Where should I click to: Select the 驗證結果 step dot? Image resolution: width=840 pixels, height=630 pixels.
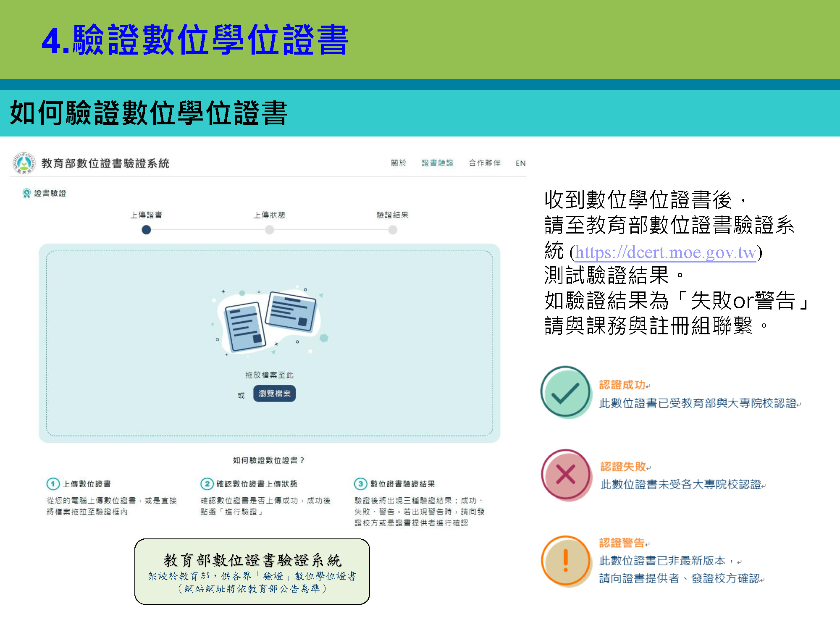click(x=393, y=230)
